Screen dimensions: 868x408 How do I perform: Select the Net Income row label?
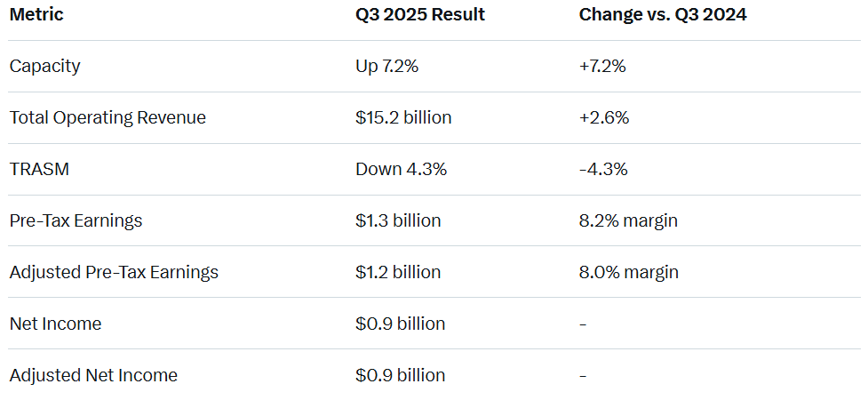click(56, 324)
